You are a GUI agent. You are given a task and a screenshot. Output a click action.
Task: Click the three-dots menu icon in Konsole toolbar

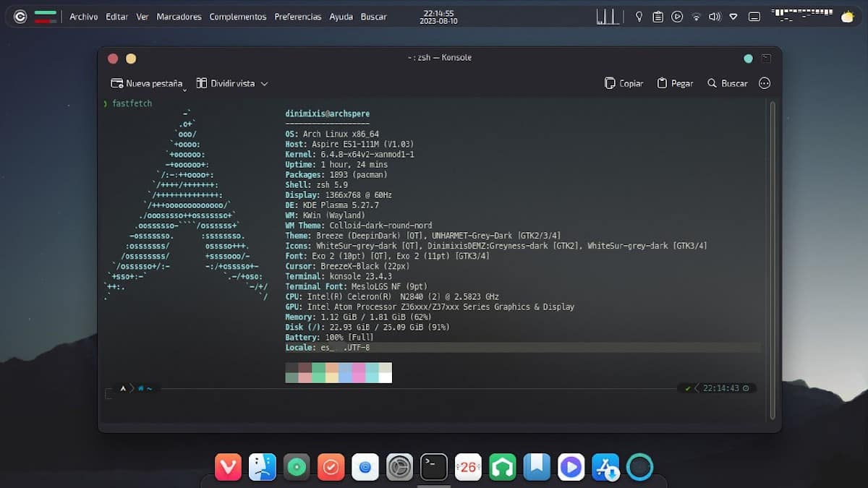click(765, 83)
